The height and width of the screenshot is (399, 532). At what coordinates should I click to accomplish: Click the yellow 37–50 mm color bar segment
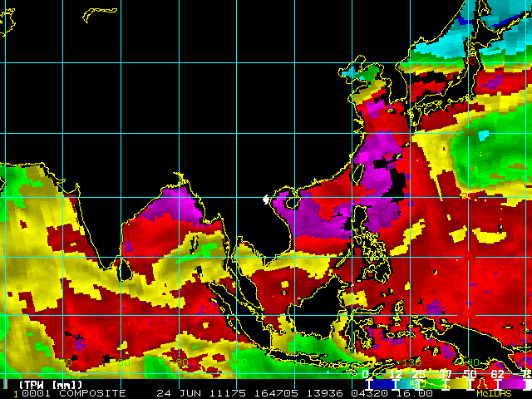tap(458, 384)
